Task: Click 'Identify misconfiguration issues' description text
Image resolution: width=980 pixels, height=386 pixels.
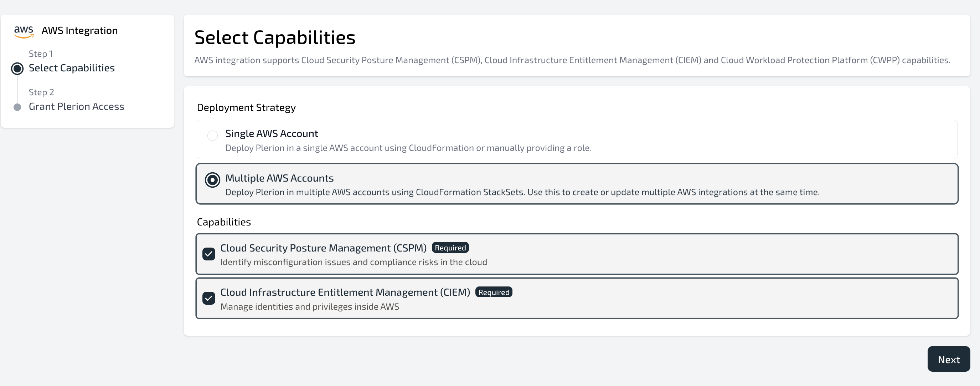Action: click(354, 262)
